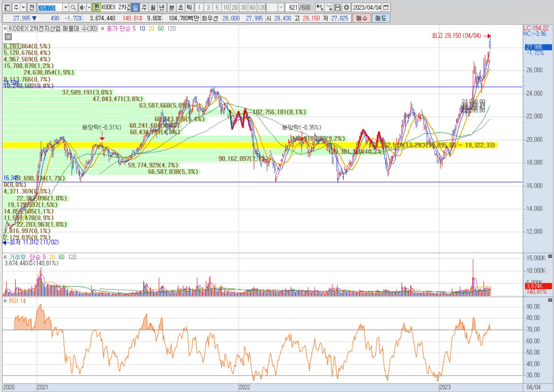The image size is (554, 392).
Task: Switch to 분 minute period
Action: (171, 7)
